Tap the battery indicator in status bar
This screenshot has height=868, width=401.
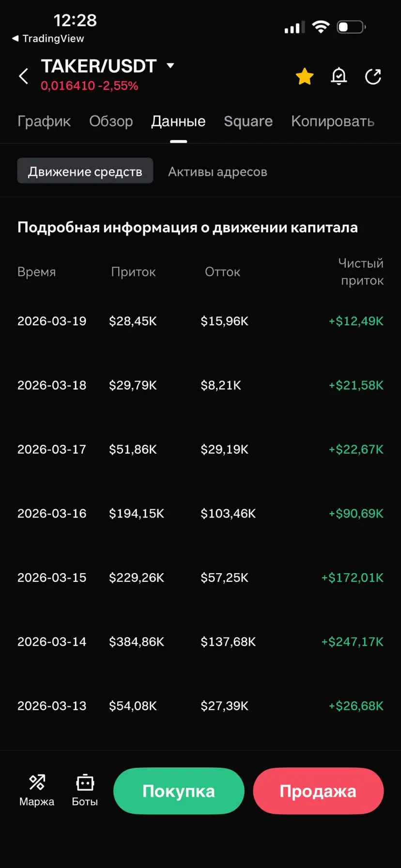[x=351, y=27]
